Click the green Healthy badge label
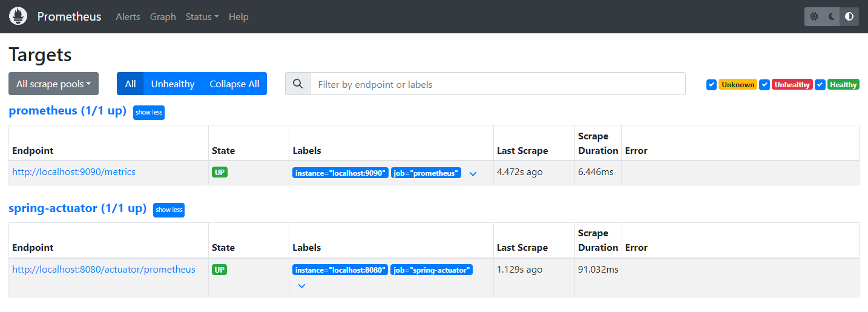The width and height of the screenshot is (868, 312). pos(843,85)
